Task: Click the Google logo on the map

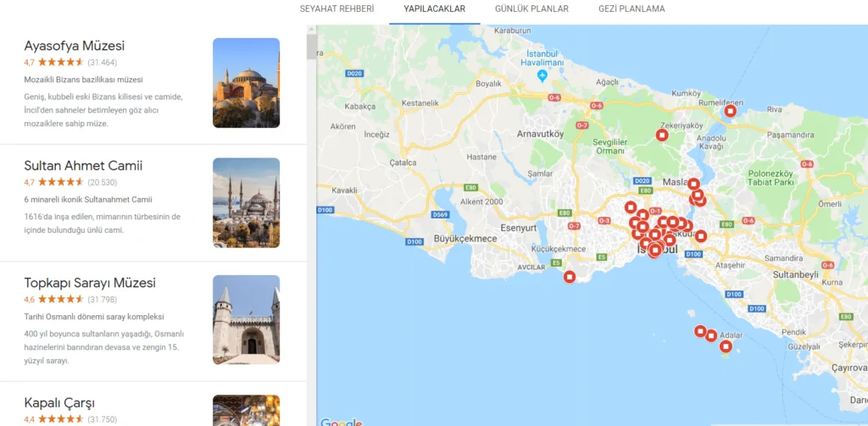Action: (341, 421)
